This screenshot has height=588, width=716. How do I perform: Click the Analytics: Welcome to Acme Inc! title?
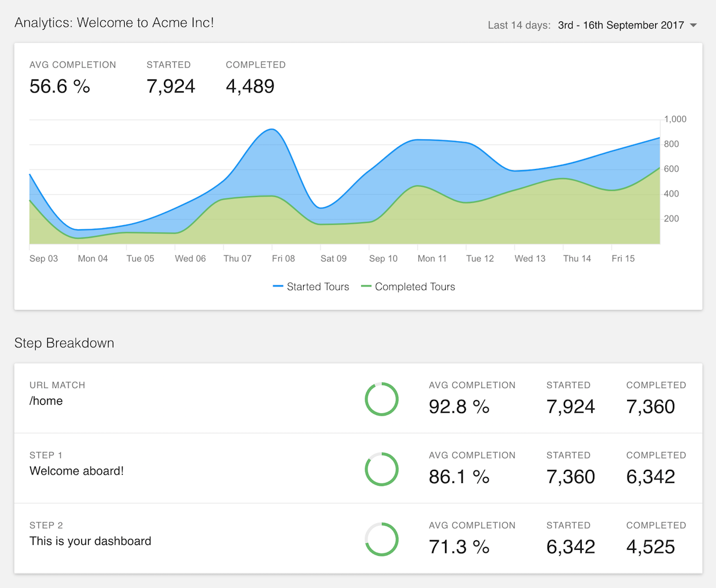pyautogui.click(x=114, y=23)
